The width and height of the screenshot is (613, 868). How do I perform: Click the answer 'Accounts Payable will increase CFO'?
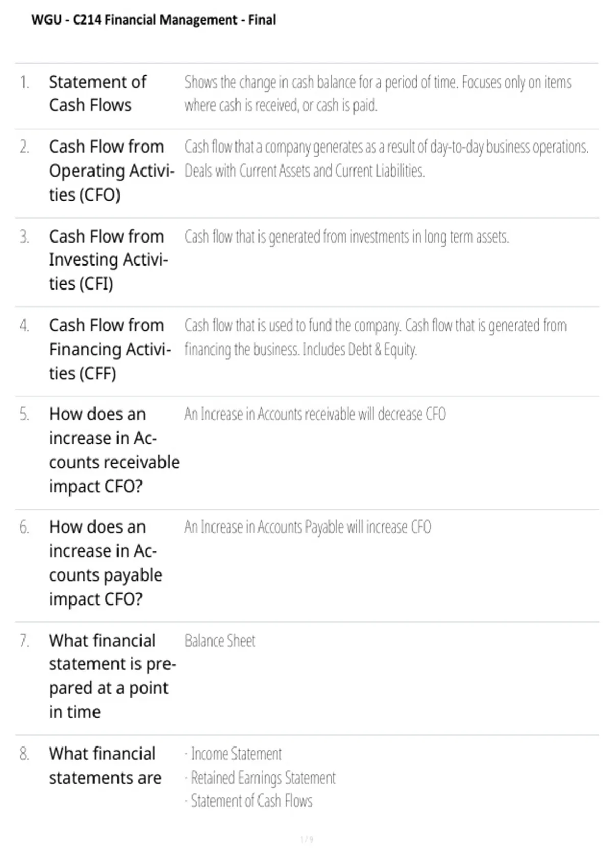point(308,527)
